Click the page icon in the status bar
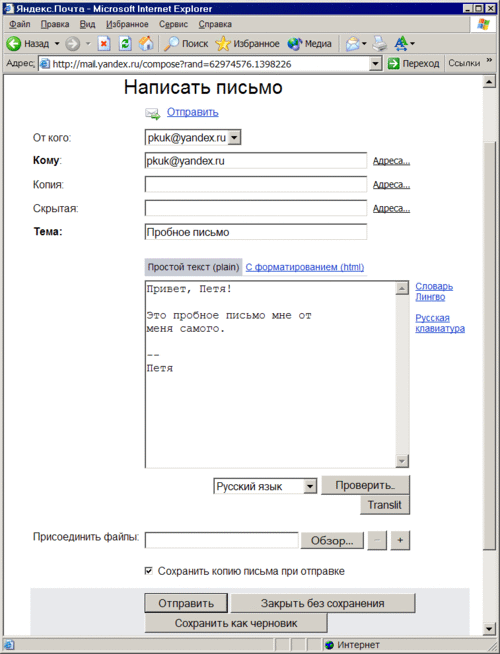This screenshot has width=500, height=654. [9, 645]
